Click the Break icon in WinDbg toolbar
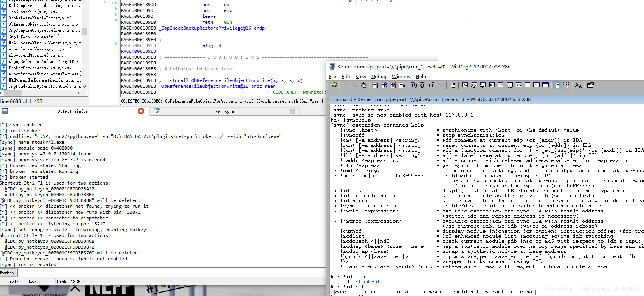644x296 pixels. [402, 85]
